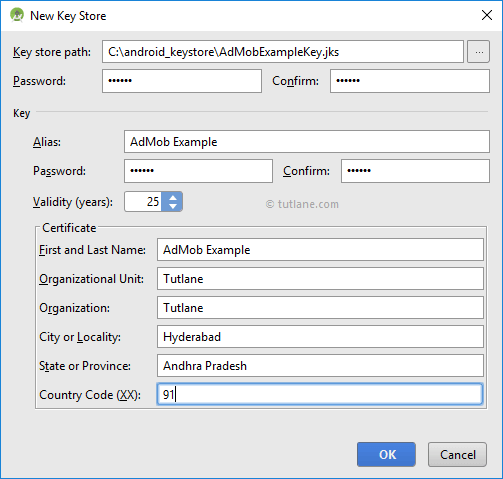Increase validity years with up arrow
Image resolution: width=503 pixels, height=479 pixels.
click(x=173, y=197)
